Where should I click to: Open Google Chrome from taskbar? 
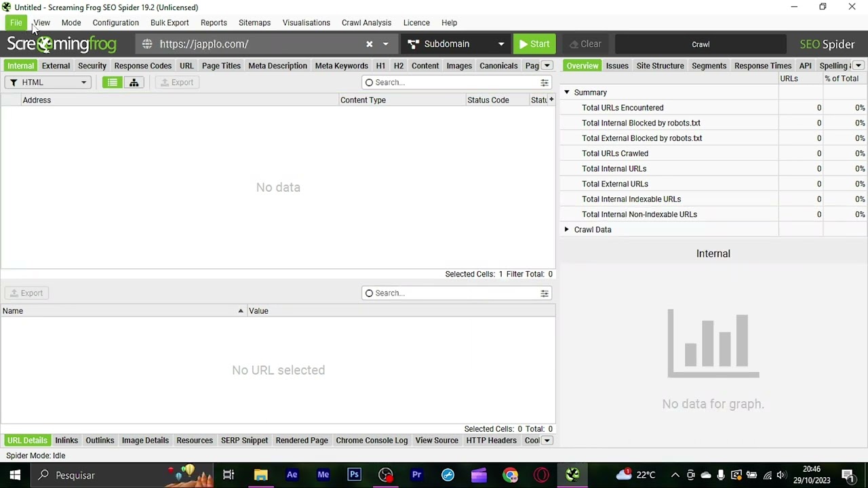click(510, 475)
